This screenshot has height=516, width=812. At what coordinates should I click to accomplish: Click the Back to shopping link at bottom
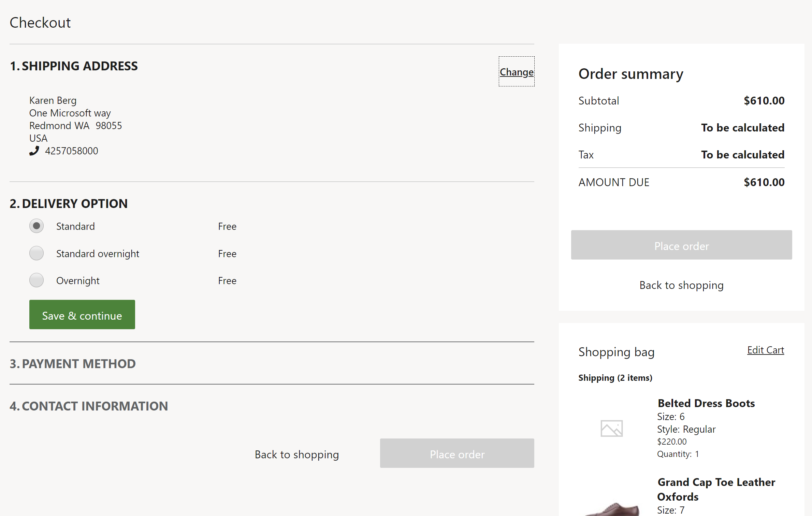(296, 455)
